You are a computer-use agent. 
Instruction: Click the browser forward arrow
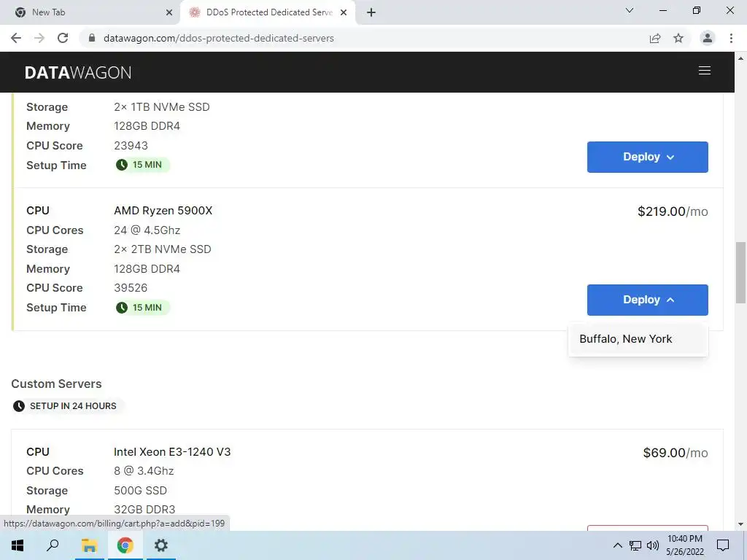(x=39, y=38)
